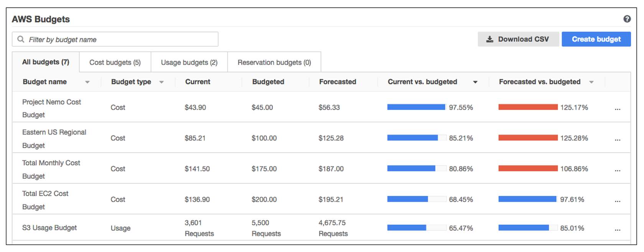Click the red 125.28% forecast bar
This screenshot has height=252, width=644.
point(528,138)
